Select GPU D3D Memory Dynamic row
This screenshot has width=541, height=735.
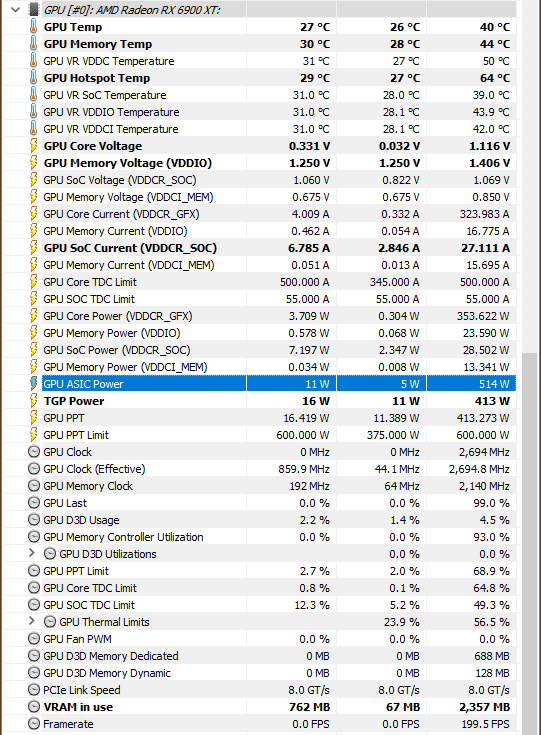(260, 673)
